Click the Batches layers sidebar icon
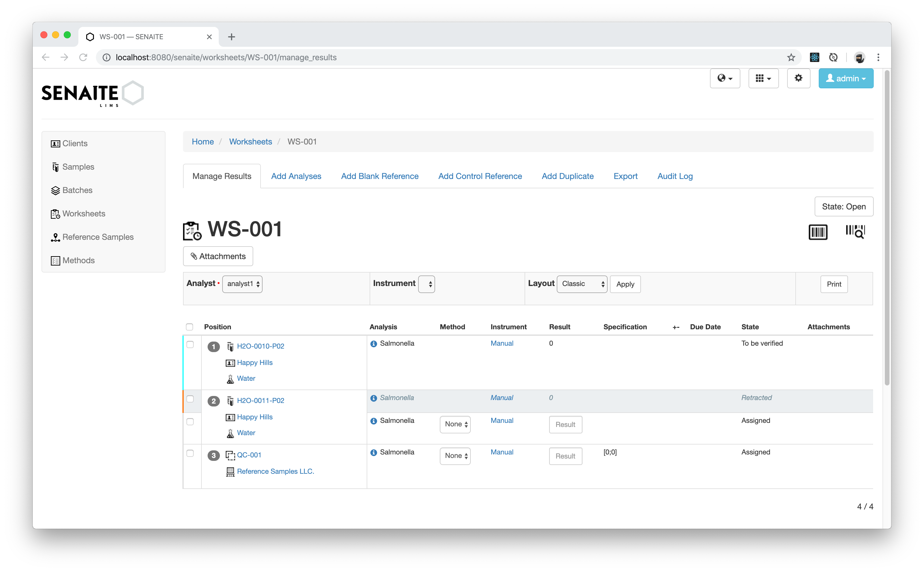The height and width of the screenshot is (572, 924). (x=55, y=191)
